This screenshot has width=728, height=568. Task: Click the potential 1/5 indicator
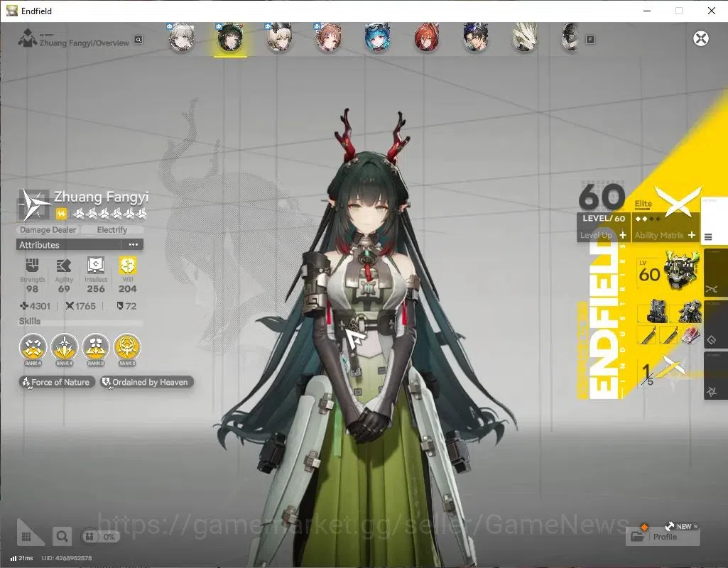pos(662,372)
